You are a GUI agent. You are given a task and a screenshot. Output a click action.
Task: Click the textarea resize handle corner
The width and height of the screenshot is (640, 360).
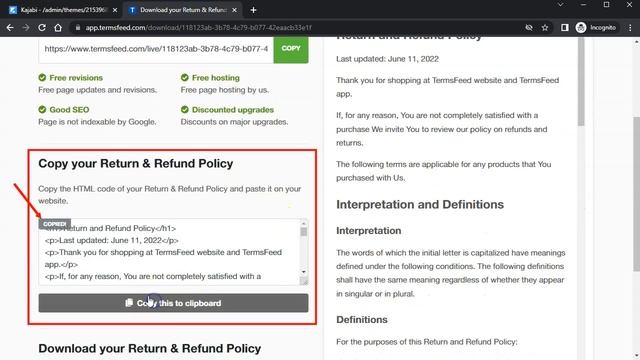(x=304, y=281)
